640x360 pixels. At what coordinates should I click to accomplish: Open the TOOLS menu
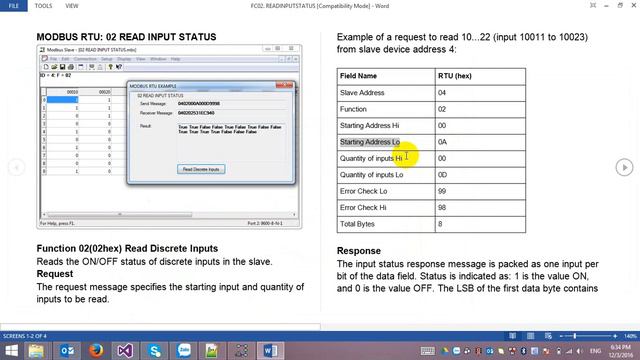click(43, 6)
